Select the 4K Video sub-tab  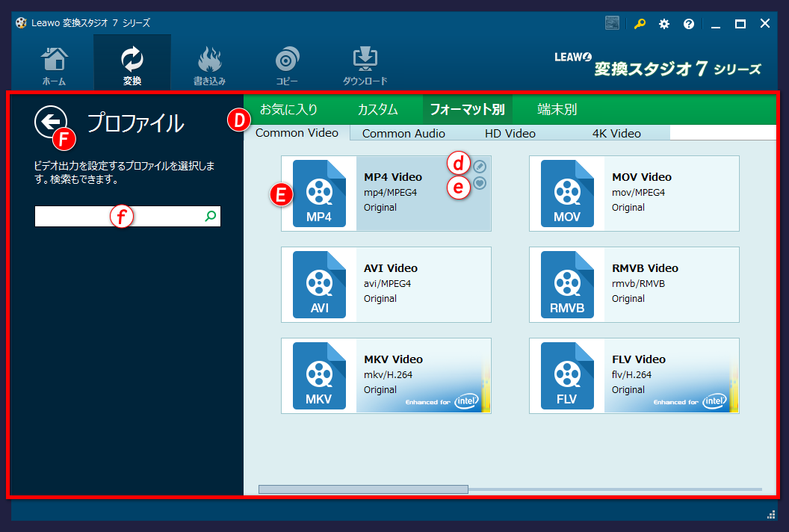click(616, 134)
